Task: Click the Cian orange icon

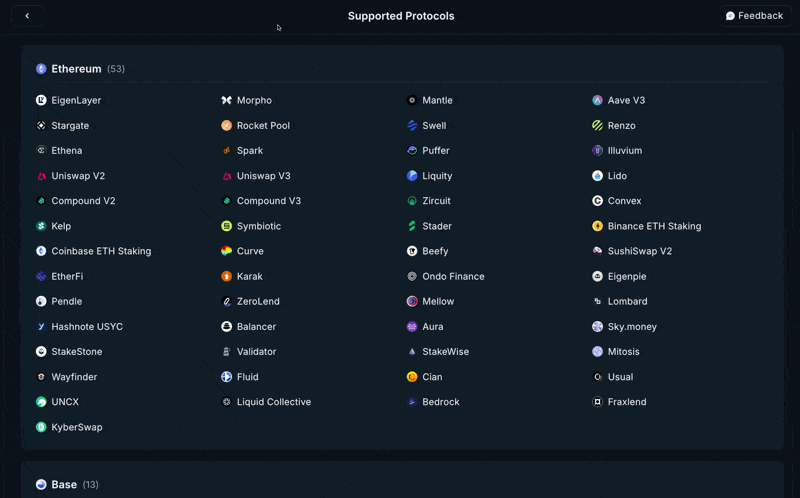Action: click(x=412, y=377)
